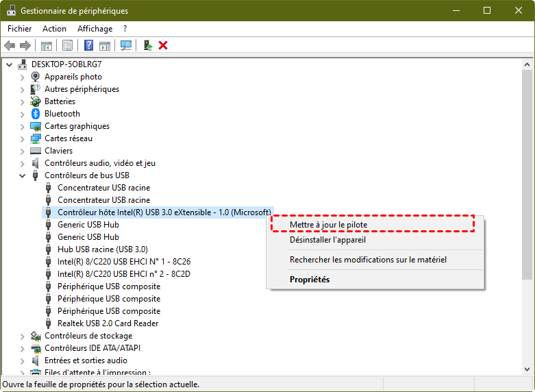Expand the Contrôleurs IDE ATA/ATAPI category
The width and height of the screenshot is (535, 392).
tap(22, 348)
